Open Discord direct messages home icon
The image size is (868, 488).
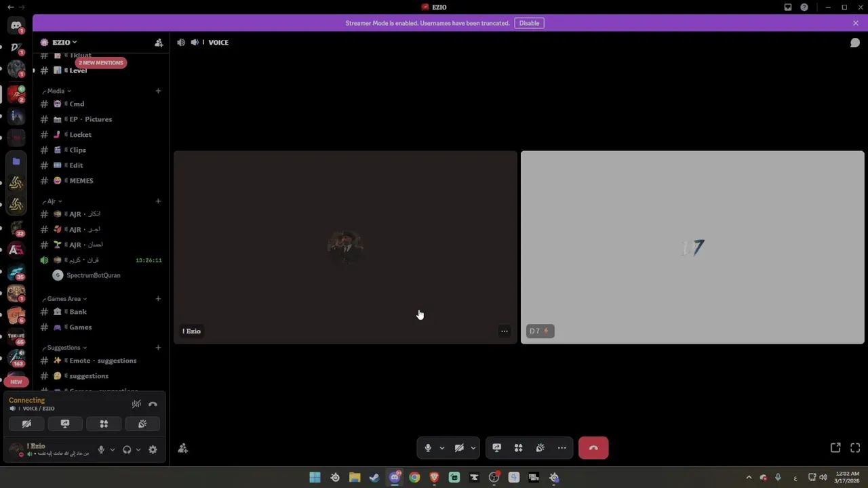coord(16,26)
